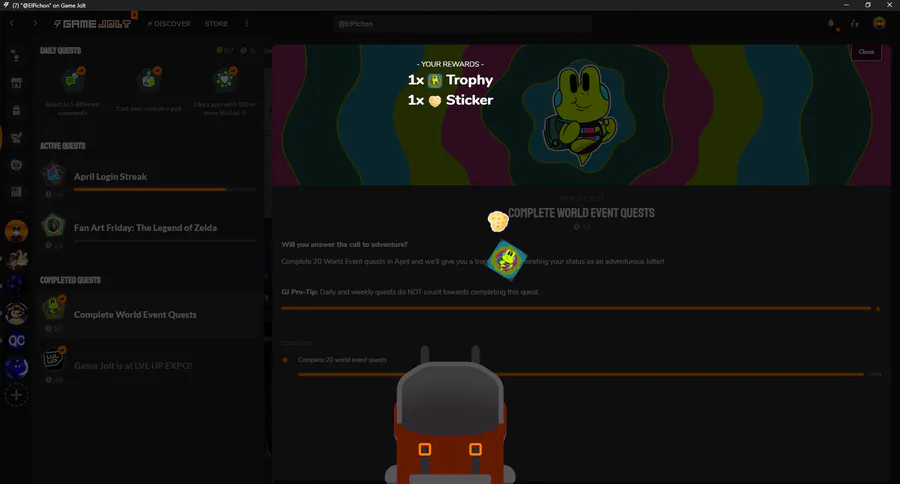This screenshot has width=900, height=484.
Task: Click the plus add community button
Action: click(16, 395)
